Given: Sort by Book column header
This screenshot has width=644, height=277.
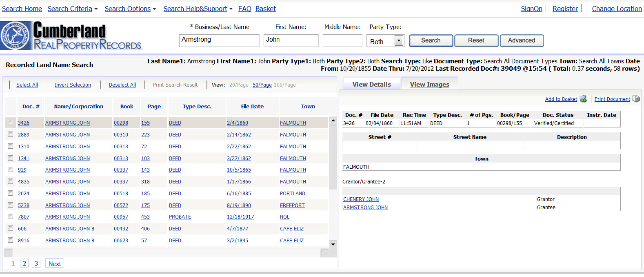Looking at the screenshot, I should pyautogui.click(x=127, y=106).
